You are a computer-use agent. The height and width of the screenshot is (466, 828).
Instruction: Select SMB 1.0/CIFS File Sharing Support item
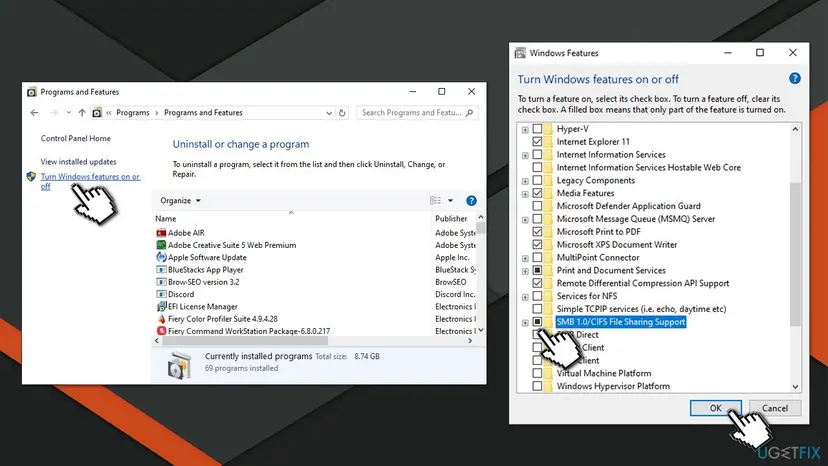[620, 322]
